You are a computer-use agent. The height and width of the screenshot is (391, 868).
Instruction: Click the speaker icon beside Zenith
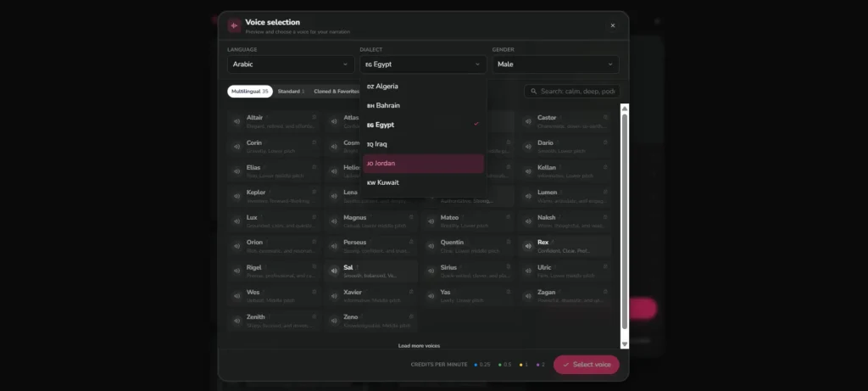coord(237,321)
